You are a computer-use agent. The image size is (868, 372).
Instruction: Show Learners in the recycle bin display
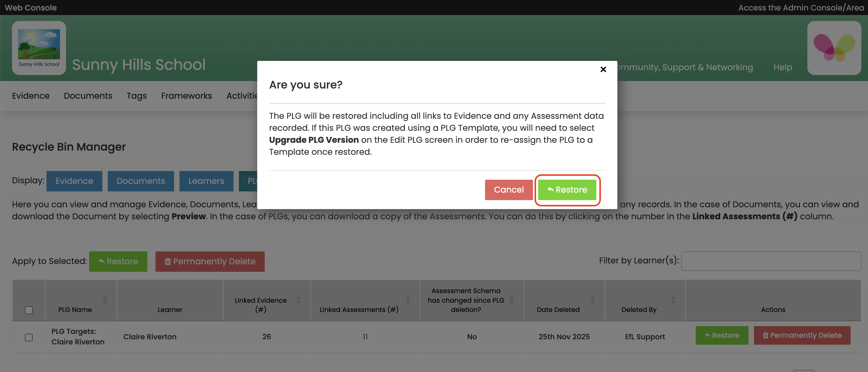[206, 181]
